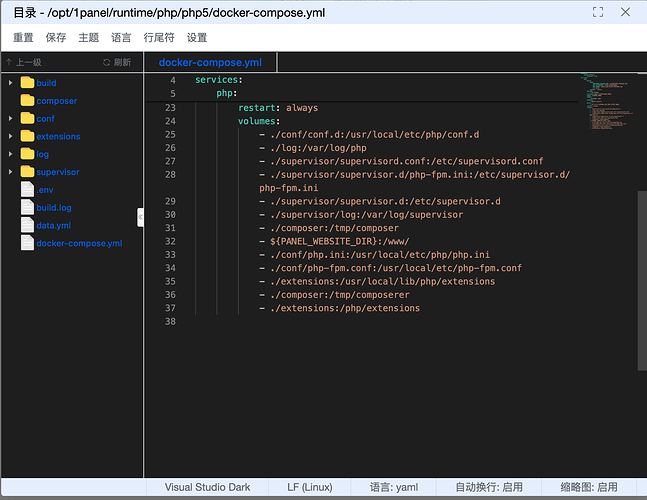Open the .env file

point(45,190)
